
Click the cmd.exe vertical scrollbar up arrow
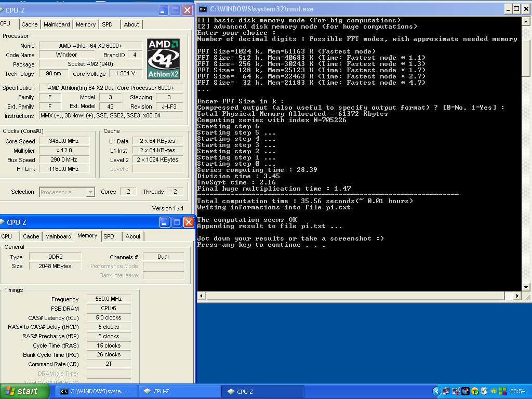click(x=526, y=21)
